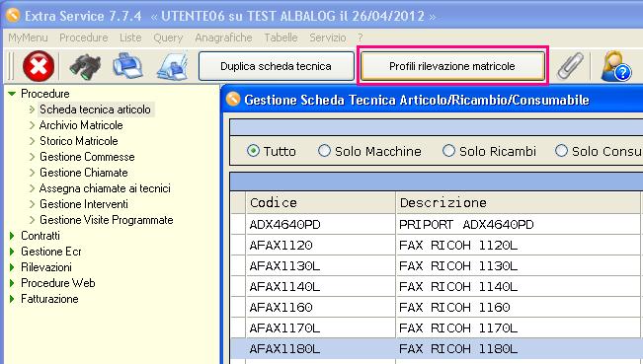Click the user help icon with question mark
The width and height of the screenshot is (643, 364).
click(616, 66)
